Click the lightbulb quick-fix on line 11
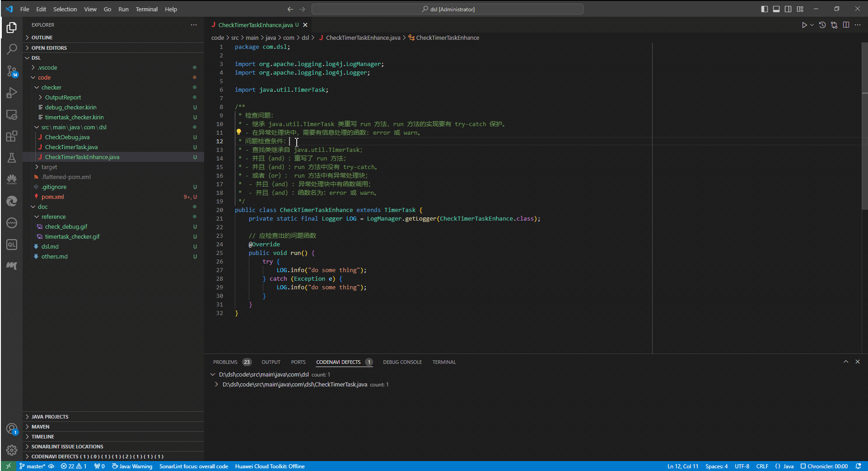The width and height of the screenshot is (868, 471). (x=239, y=132)
